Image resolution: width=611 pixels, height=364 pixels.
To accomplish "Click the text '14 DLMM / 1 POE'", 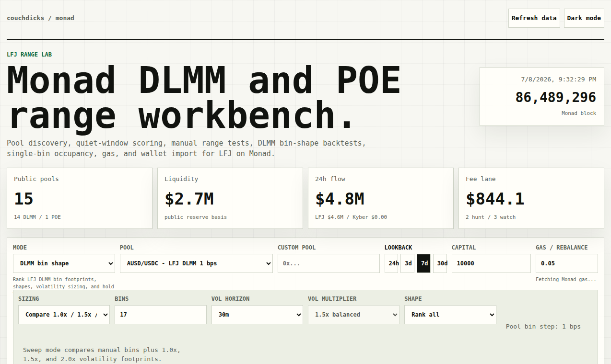I will pyautogui.click(x=37, y=217).
